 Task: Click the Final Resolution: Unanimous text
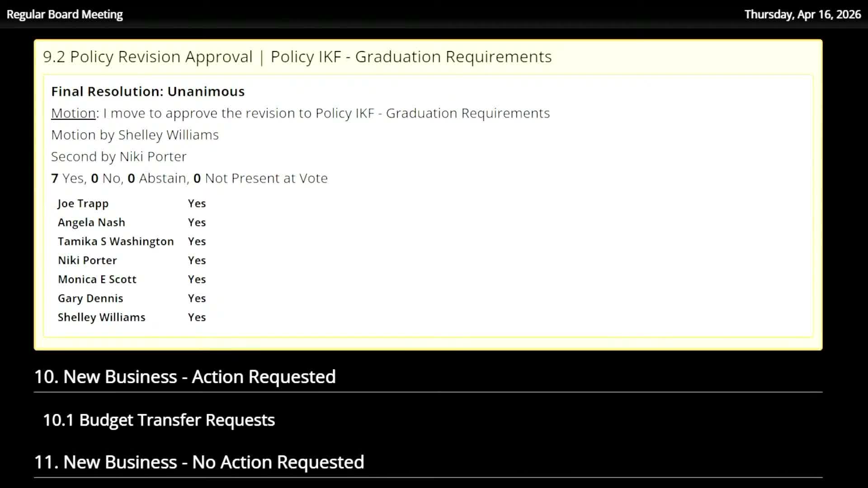[x=148, y=92]
